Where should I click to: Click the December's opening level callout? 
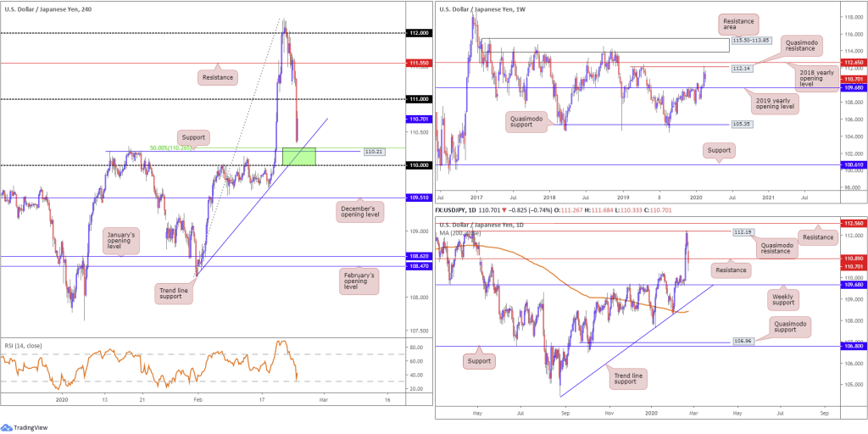[359, 211]
